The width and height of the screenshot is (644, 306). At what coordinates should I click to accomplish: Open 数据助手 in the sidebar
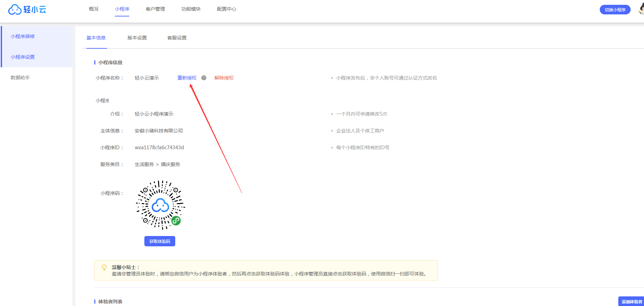tap(20, 78)
